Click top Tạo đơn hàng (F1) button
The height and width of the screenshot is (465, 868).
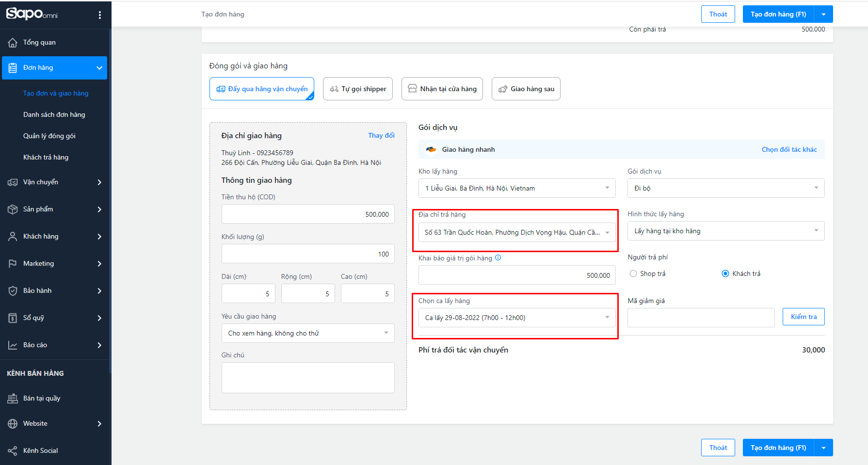tap(778, 14)
